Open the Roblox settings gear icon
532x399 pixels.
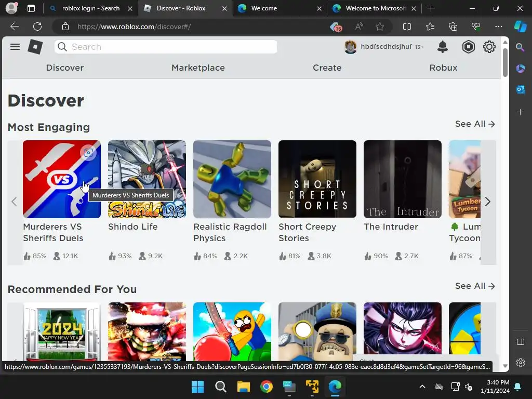click(489, 47)
